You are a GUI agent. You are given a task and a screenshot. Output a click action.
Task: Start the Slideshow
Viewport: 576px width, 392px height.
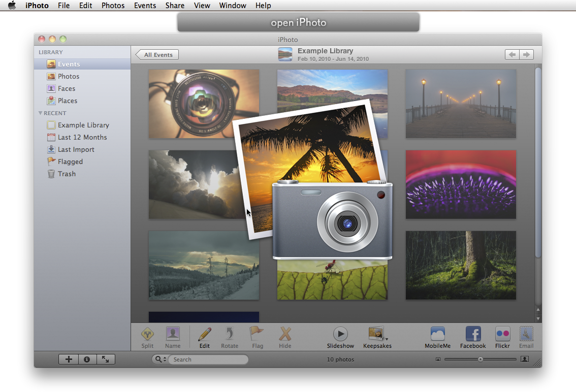point(340,338)
